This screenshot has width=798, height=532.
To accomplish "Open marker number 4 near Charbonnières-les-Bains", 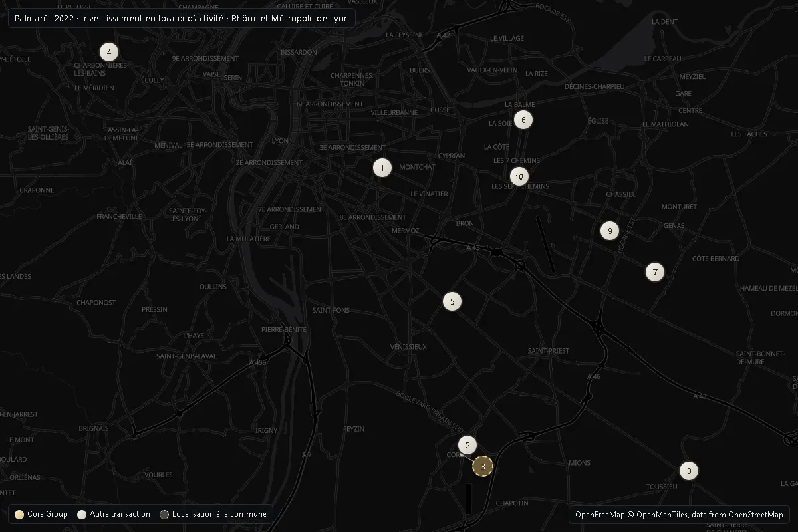I will 109,52.
